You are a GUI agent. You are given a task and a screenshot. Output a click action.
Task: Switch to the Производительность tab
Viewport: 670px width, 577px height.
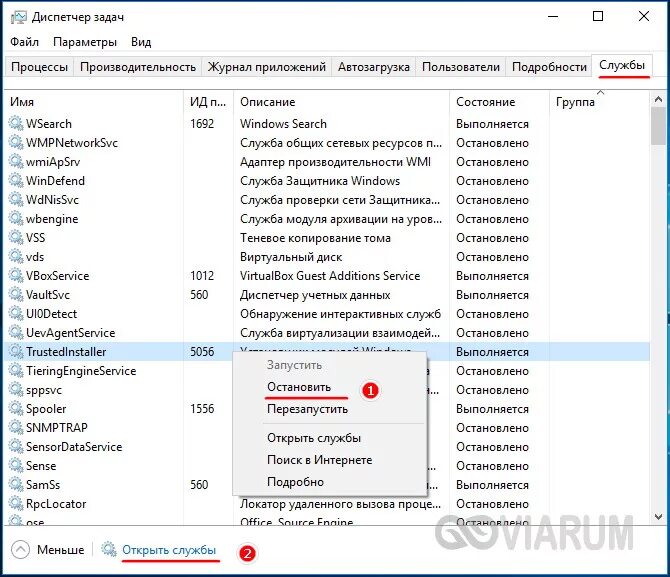click(x=138, y=67)
